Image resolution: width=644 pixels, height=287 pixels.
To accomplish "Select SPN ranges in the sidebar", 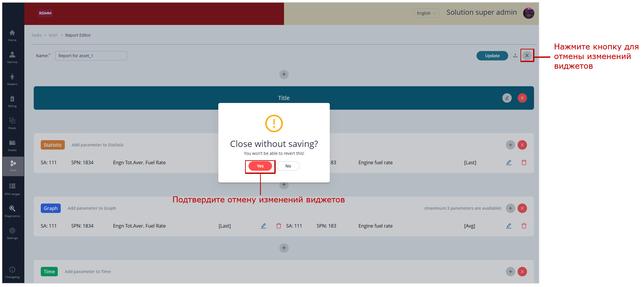I will coord(12,189).
